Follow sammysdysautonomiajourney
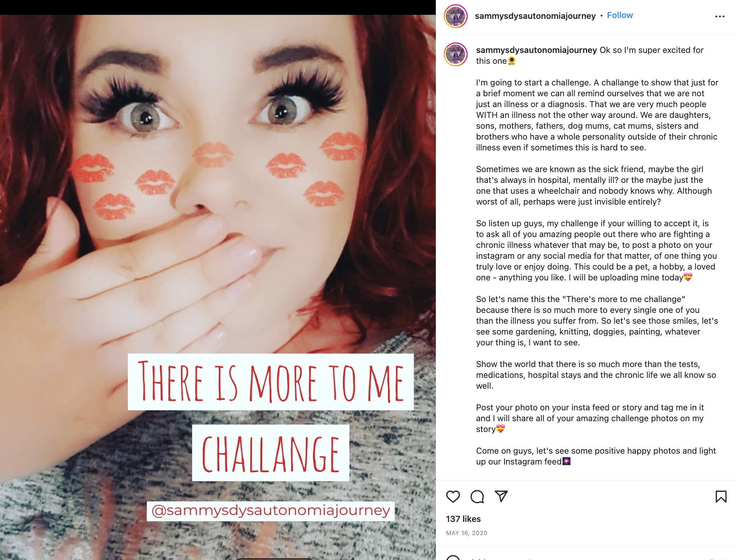The image size is (736, 560). tap(620, 15)
